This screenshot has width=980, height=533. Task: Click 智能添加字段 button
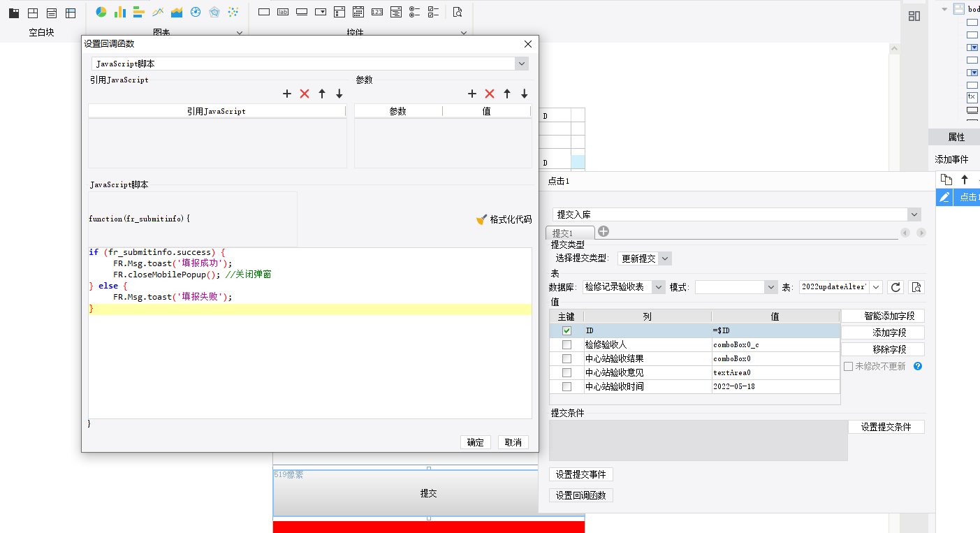point(883,316)
